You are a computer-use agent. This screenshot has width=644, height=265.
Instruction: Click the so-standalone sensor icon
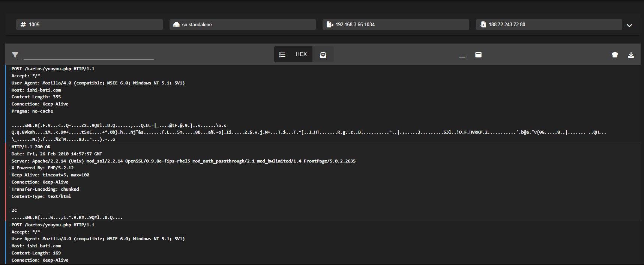[x=176, y=24]
